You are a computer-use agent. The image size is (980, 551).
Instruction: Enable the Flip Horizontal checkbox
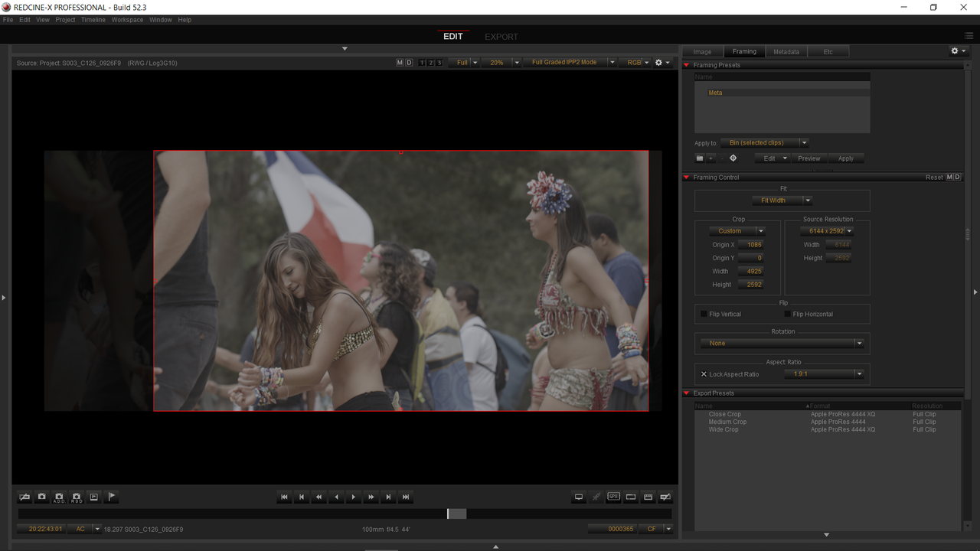tap(787, 314)
